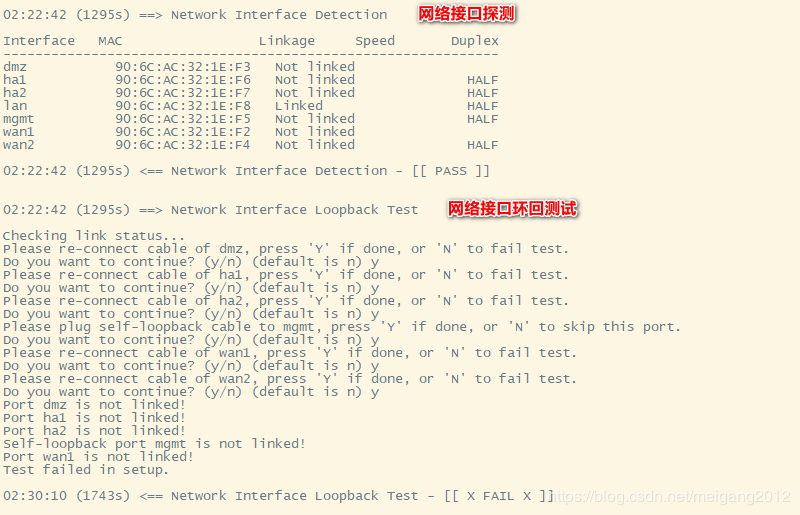This screenshot has width=800, height=515.
Task: Click MAC address 90:6C:AC:32:1E:F8 of lan
Action: tap(183, 106)
